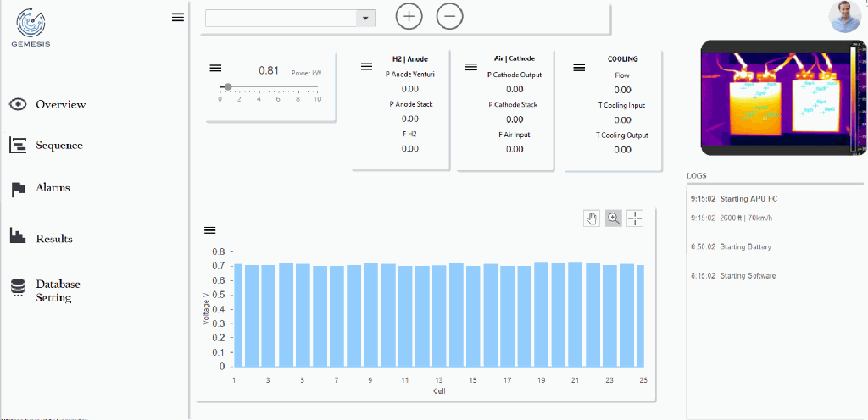Open Database Setting page
The width and height of the screenshot is (868, 420).
point(57,290)
